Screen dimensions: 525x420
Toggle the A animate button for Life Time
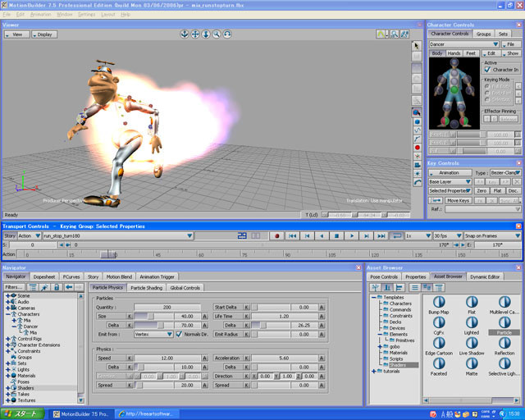pos(322,316)
